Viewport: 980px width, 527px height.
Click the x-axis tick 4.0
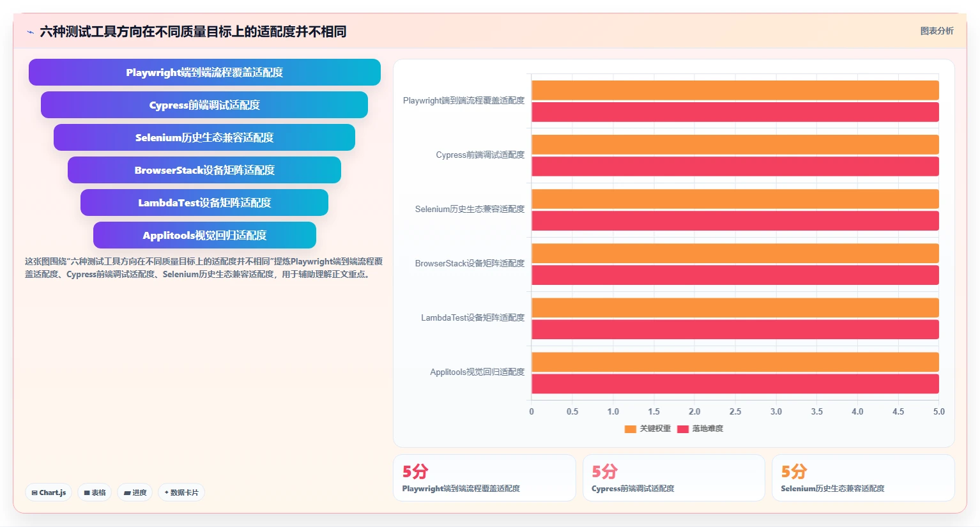point(857,411)
